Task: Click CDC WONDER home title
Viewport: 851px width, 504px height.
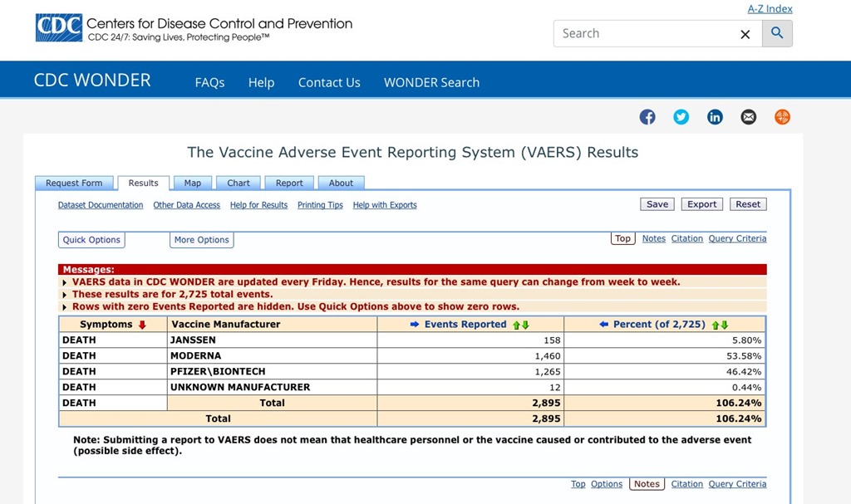Action: pos(92,81)
